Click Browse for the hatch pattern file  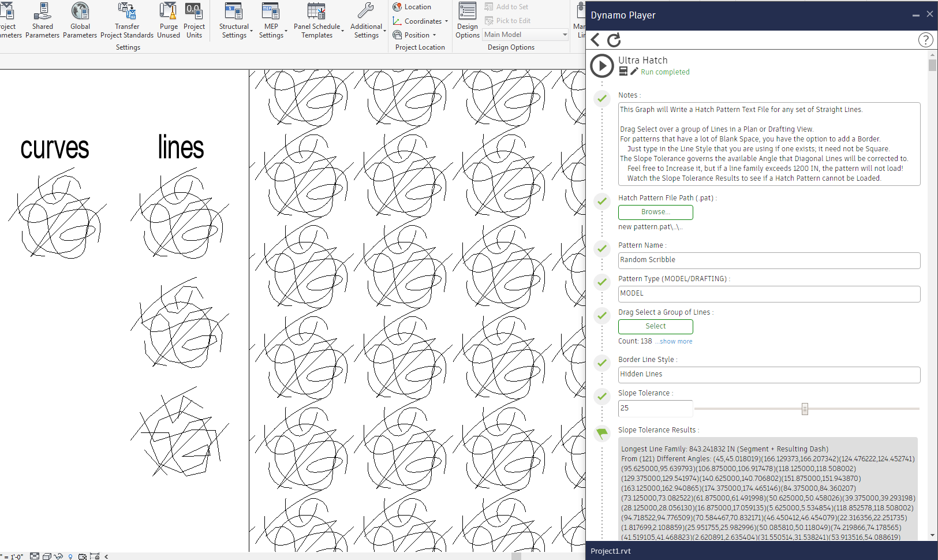(656, 212)
